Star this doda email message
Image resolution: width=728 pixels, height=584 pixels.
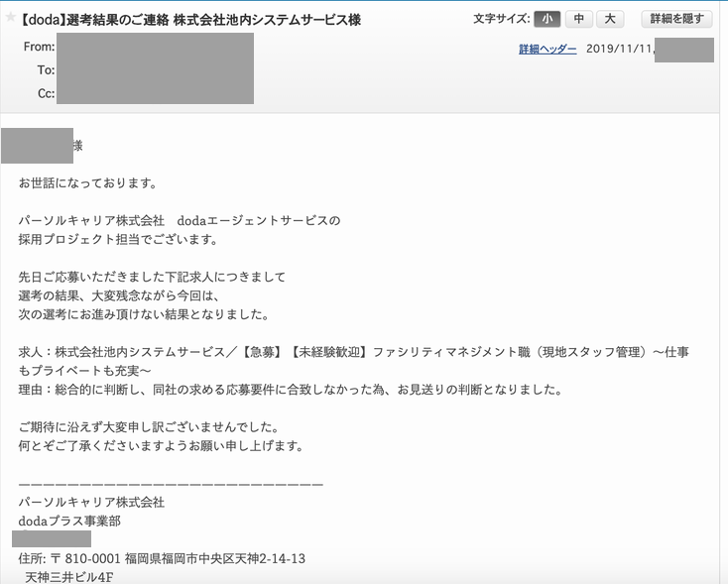pos(10,18)
